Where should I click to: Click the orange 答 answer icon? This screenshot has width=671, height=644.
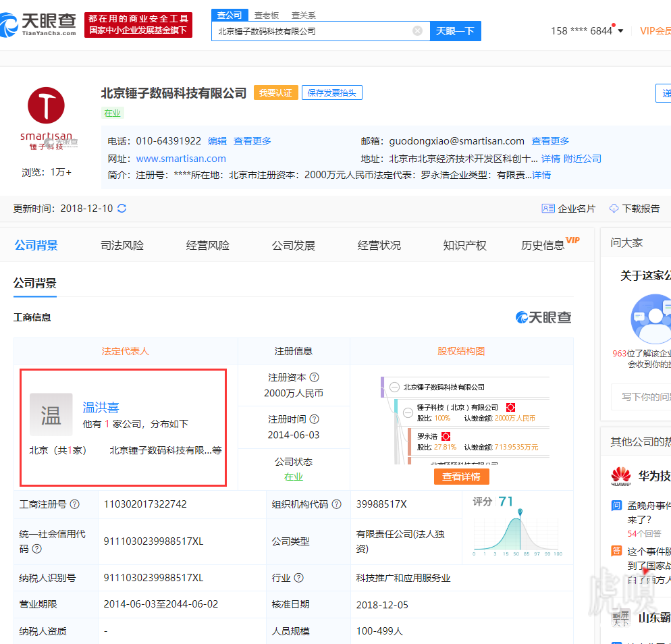click(x=616, y=551)
